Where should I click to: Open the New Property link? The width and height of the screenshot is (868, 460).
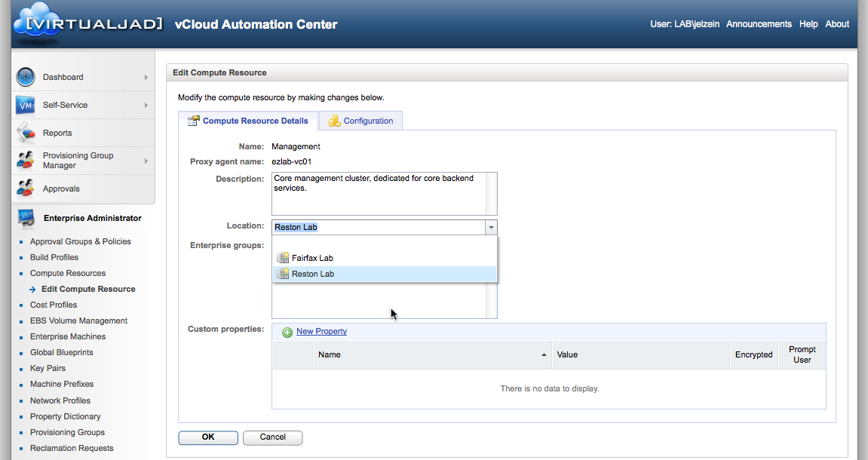click(x=321, y=332)
